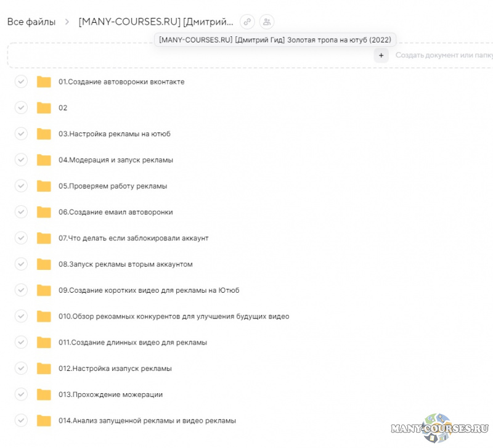Click folder icon of 09.Создание коротких видео

(44, 290)
